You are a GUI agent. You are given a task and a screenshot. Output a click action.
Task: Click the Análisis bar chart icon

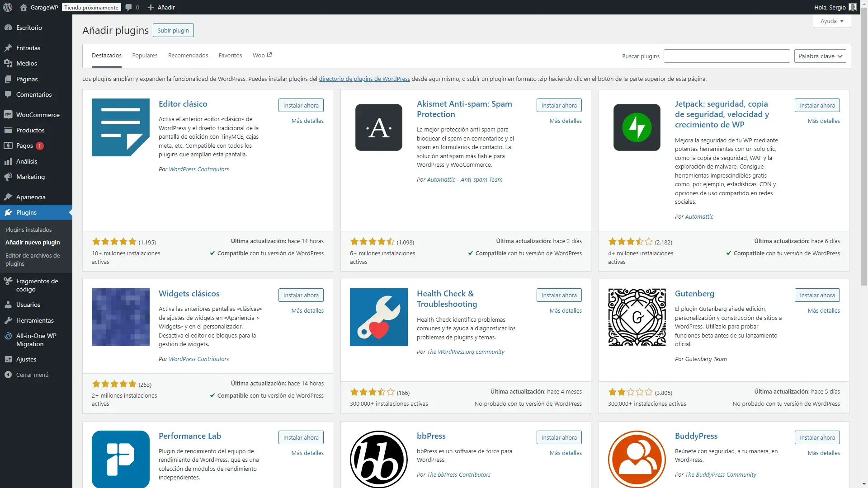coord(8,161)
